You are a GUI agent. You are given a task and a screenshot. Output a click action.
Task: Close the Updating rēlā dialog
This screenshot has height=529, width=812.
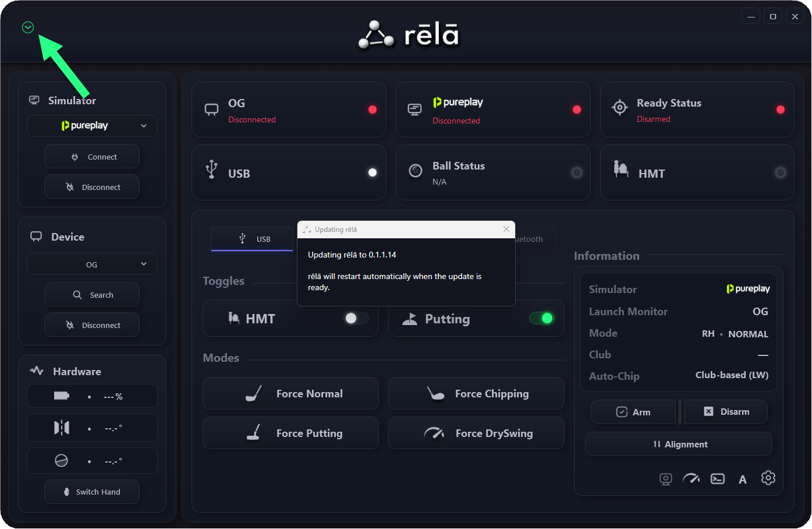506,229
